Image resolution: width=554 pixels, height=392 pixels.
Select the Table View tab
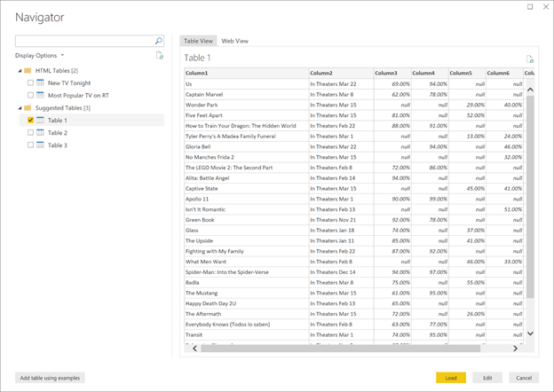click(198, 41)
